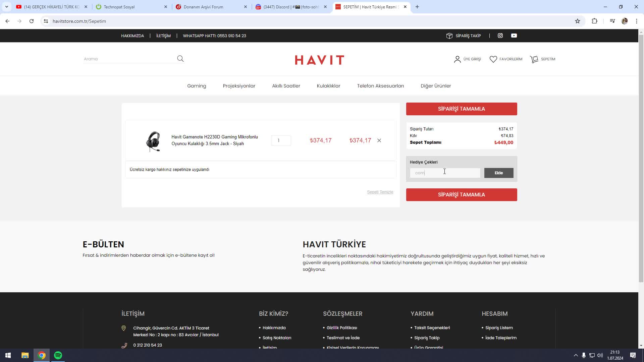Open Instagram icon in top bar
This screenshot has width=644, height=362.
click(x=500, y=36)
